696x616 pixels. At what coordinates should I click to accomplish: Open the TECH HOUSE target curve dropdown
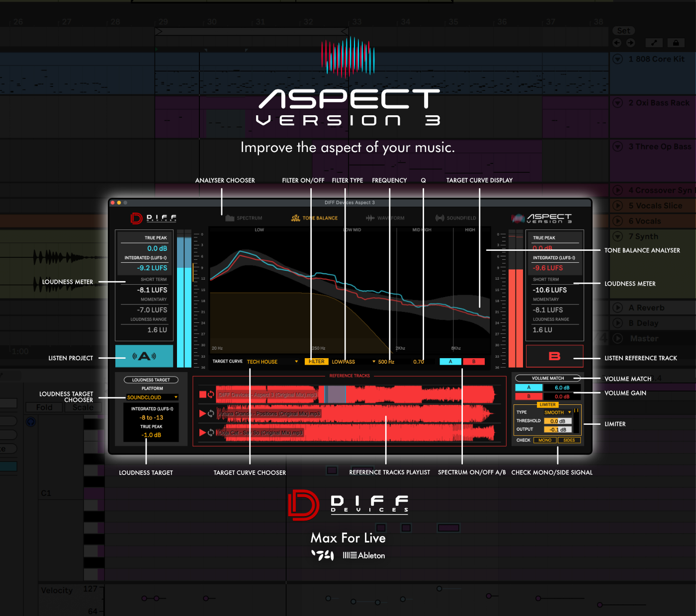point(272,362)
